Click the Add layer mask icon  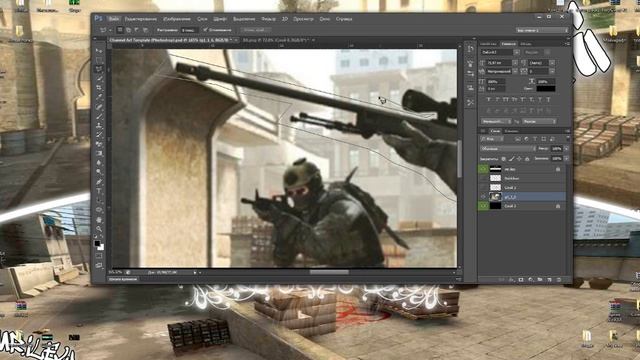click(521, 280)
